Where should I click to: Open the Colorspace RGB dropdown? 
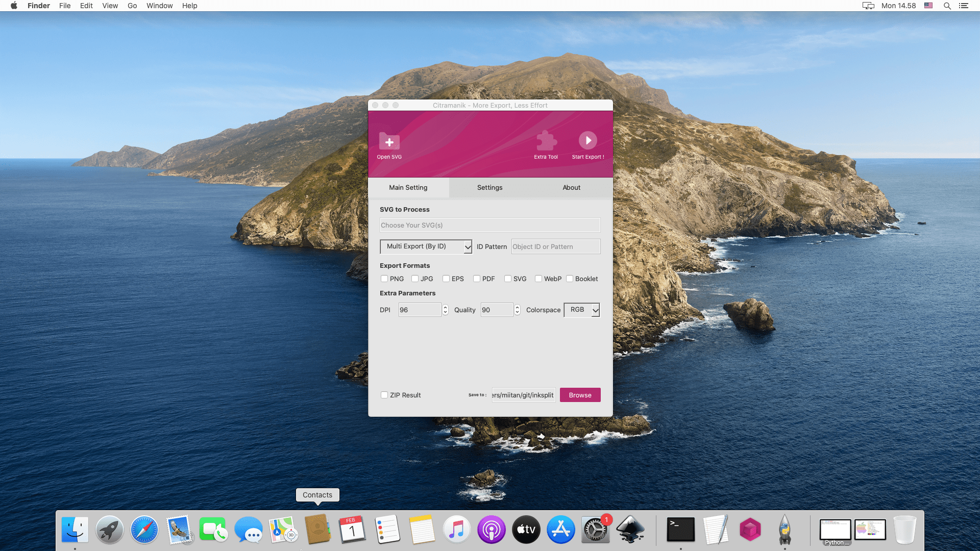click(581, 310)
